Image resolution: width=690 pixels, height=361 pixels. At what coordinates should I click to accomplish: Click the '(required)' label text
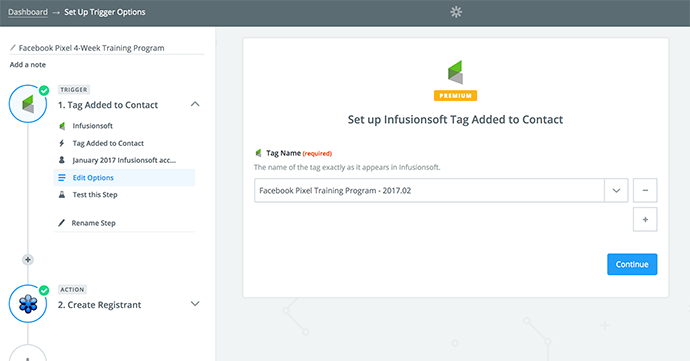pos(317,153)
